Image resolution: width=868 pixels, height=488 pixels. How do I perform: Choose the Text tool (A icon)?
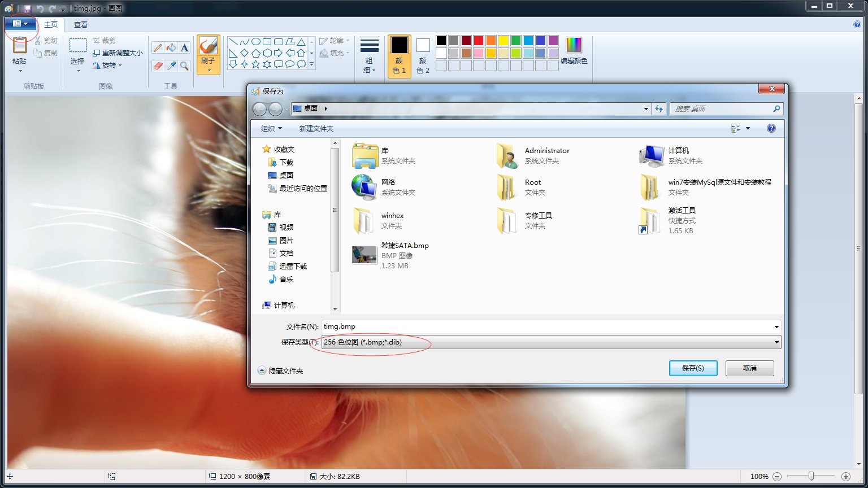(x=184, y=49)
